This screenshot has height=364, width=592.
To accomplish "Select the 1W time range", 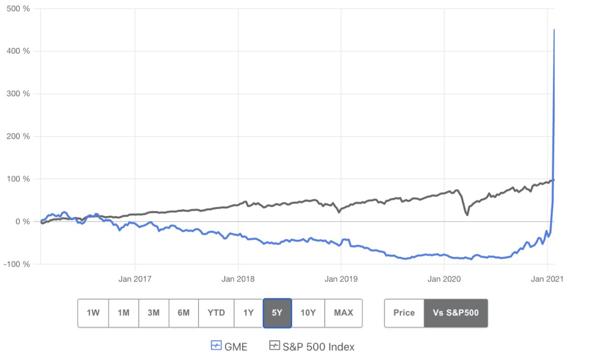I will point(93,313).
